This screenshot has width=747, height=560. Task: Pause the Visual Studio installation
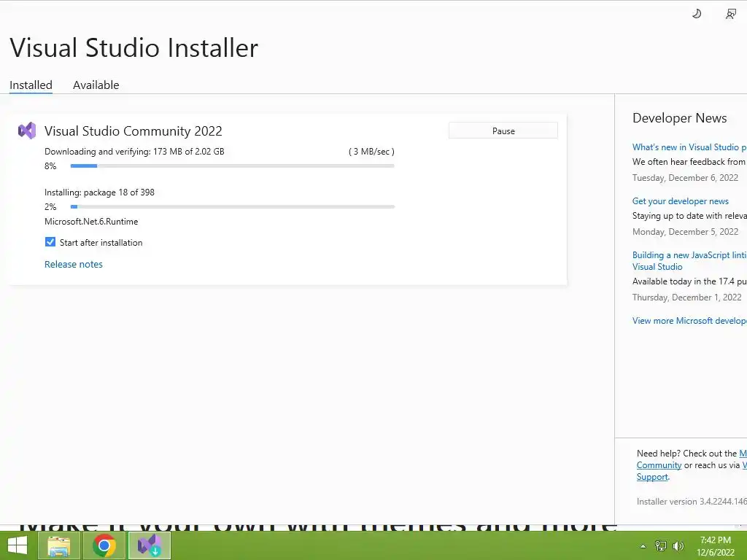pos(503,131)
